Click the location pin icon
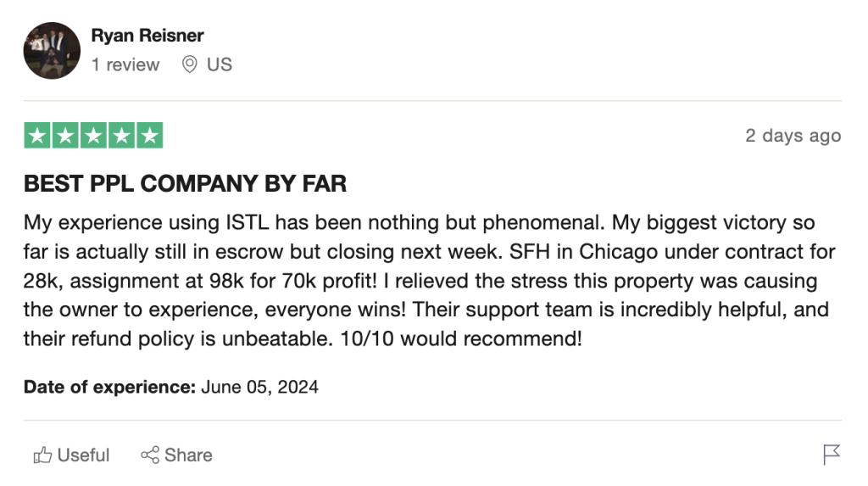Viewport: 868px width, 486px height. click(x=190, y=64)
